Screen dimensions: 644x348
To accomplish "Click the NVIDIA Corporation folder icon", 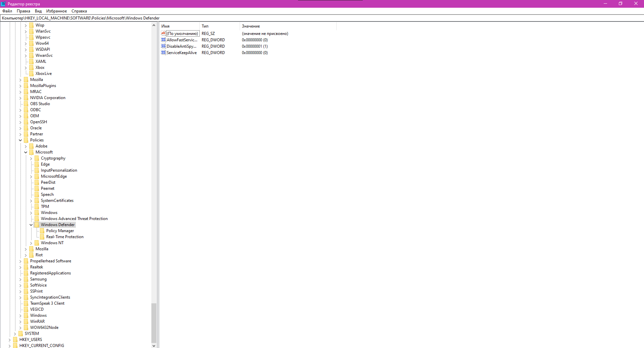I will pos(26,98).
